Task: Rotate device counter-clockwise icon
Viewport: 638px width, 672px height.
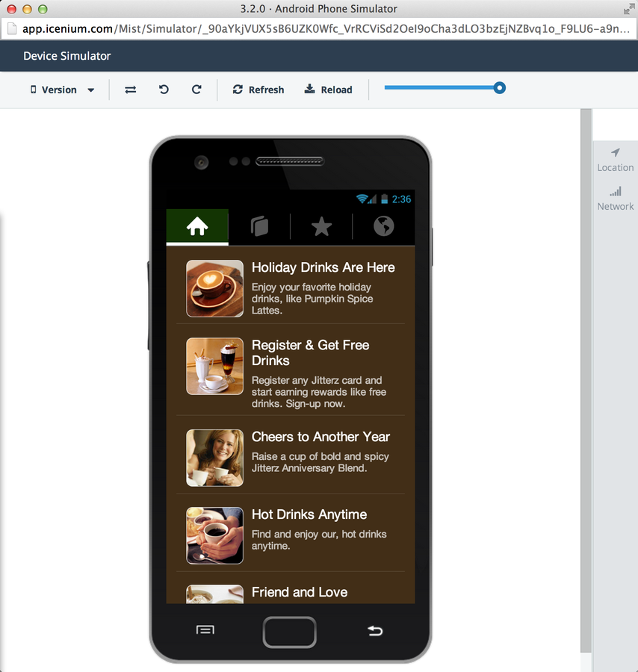Action: [x=164, y=90]
